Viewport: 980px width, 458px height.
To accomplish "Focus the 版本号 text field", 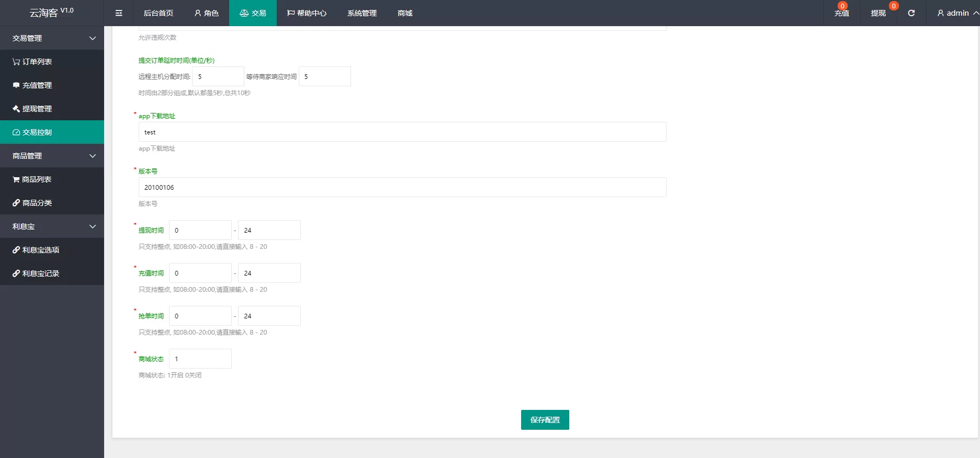I will [402, 187].
